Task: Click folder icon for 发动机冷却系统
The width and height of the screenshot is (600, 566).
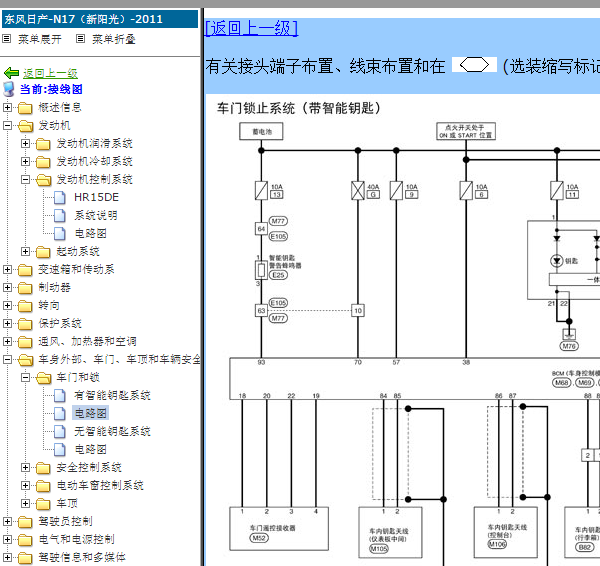Action: (x=43, y=162)
